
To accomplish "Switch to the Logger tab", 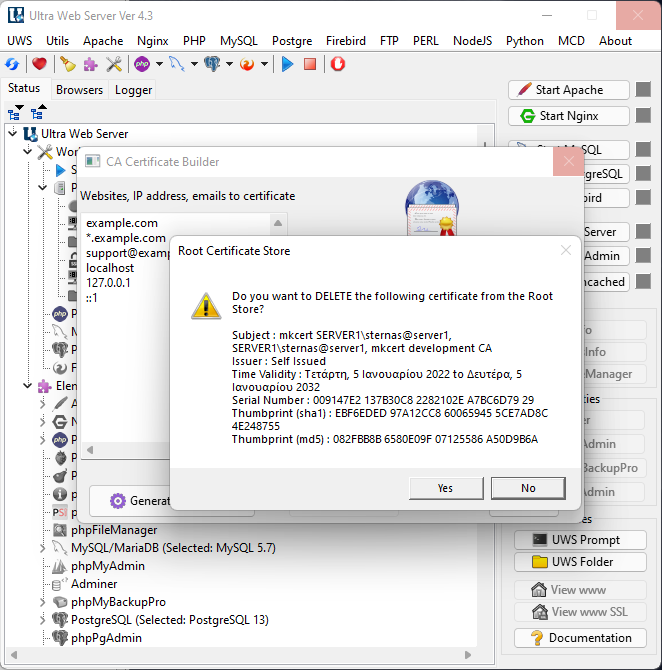I will [133, 90].
